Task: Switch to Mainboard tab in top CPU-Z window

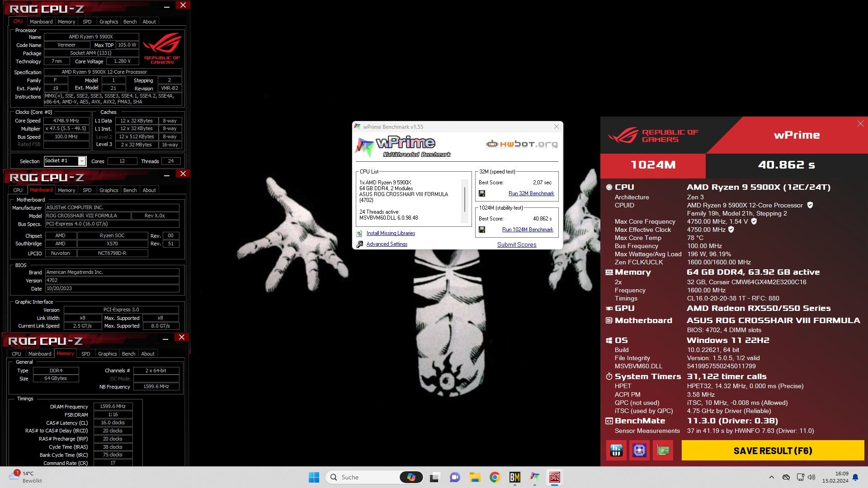Action: coord(41,22)
